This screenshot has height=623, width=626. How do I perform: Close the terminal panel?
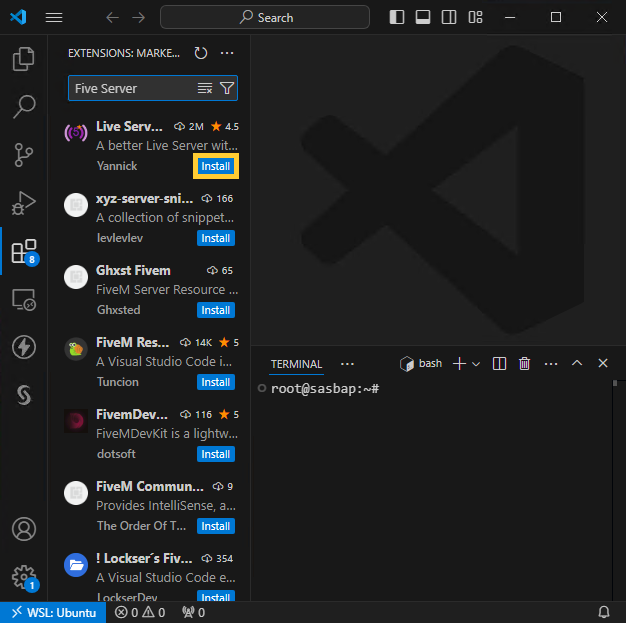(603, 363)
